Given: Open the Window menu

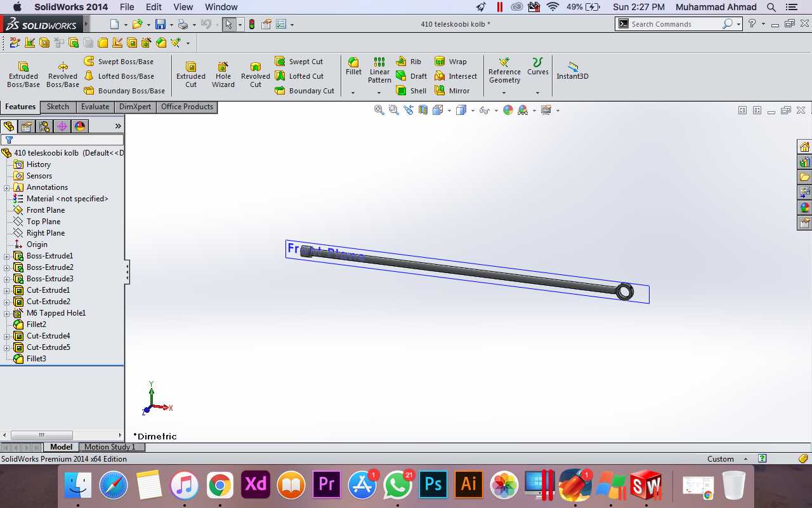Looking at the screenshot, I should tap(221, 7).
